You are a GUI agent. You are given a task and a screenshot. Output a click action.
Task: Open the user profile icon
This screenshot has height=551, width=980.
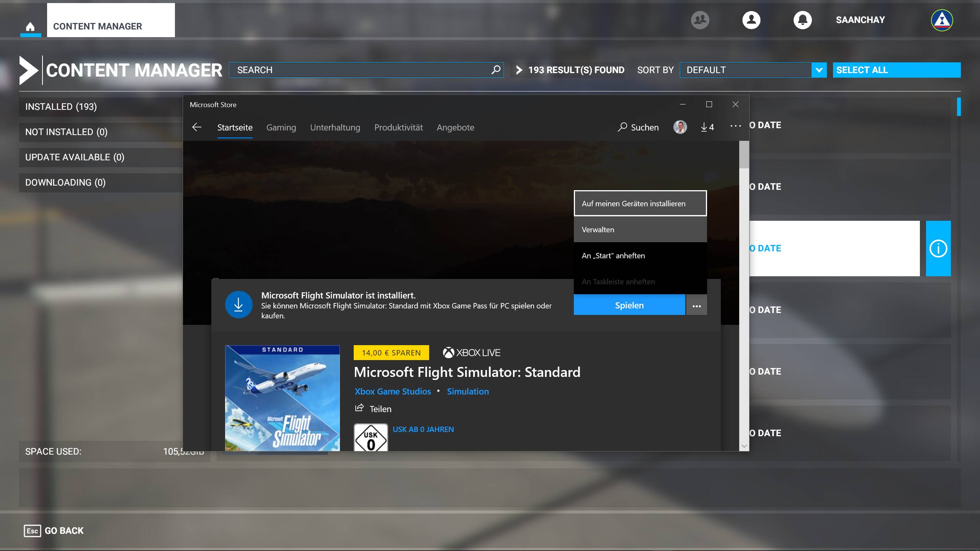751,20
